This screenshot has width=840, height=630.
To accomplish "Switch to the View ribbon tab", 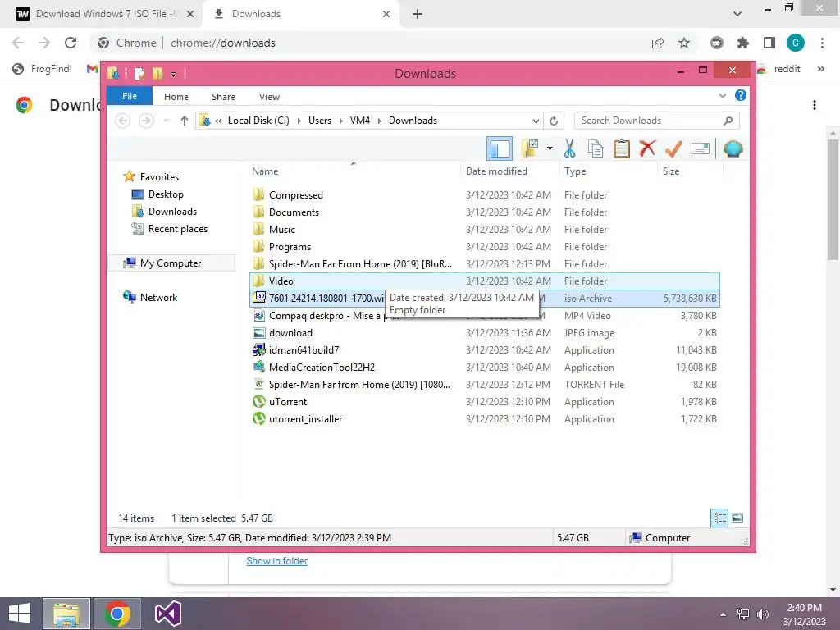I will tap(269, 97).
